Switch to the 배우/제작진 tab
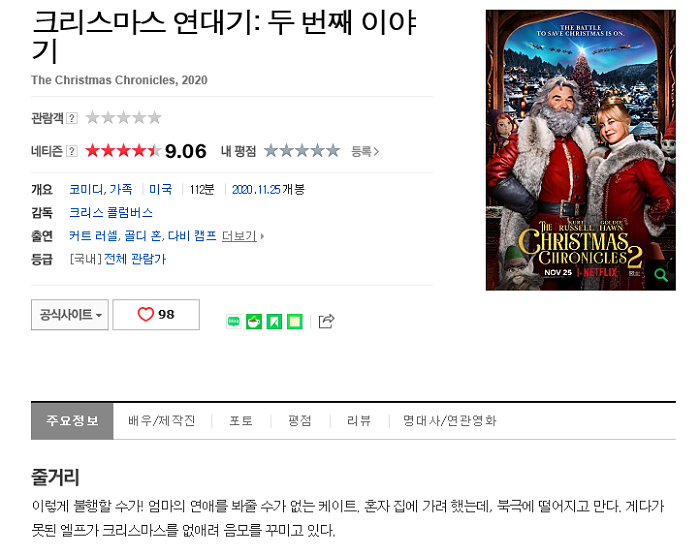Viewport: 700px width, 555px height. click(162, 421)
